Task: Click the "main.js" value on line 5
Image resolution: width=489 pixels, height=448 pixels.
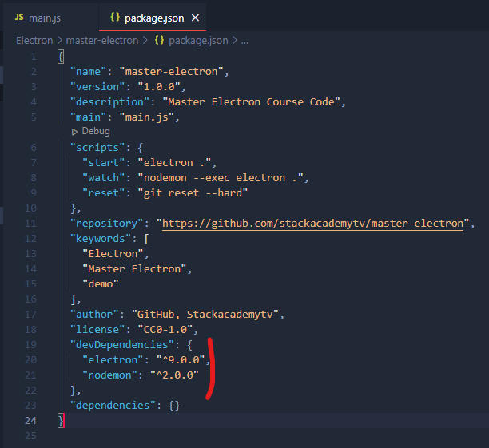Action: coord(147,117)
